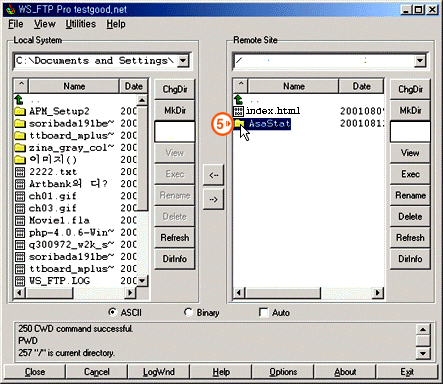The image size is (443, 384).
Task: Click log pane scroll down arrow
Action: [x=423, y=353]
